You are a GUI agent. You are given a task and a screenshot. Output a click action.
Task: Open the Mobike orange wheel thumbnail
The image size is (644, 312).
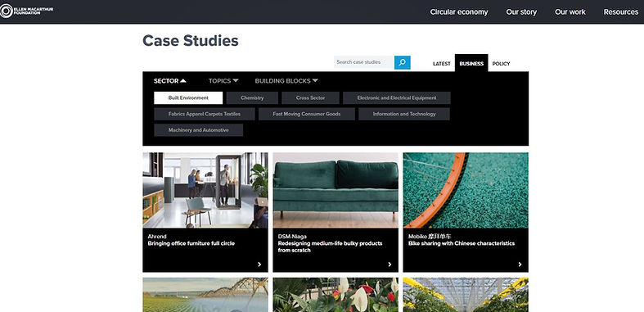click(x=466, y=190)
